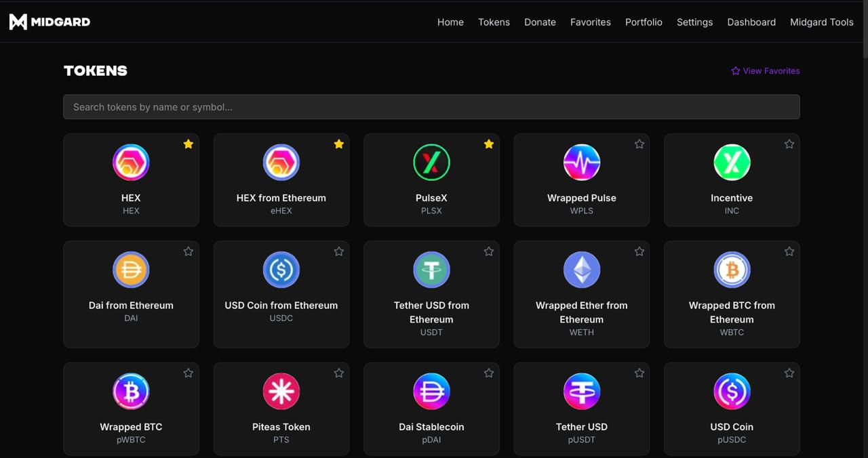Click the USDC symbol text
Image resolution: width=868 pixels, height=458 pixels.
[x=281, y=318]
